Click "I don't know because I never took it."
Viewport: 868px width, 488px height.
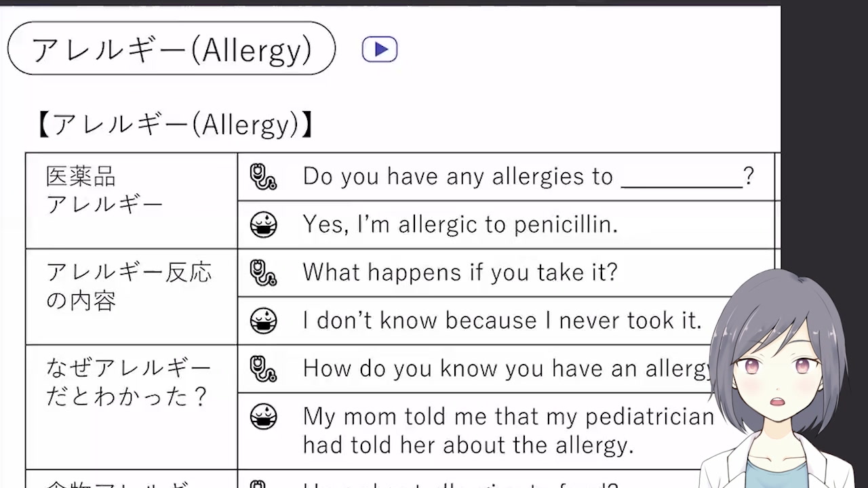tap(502, 321)
